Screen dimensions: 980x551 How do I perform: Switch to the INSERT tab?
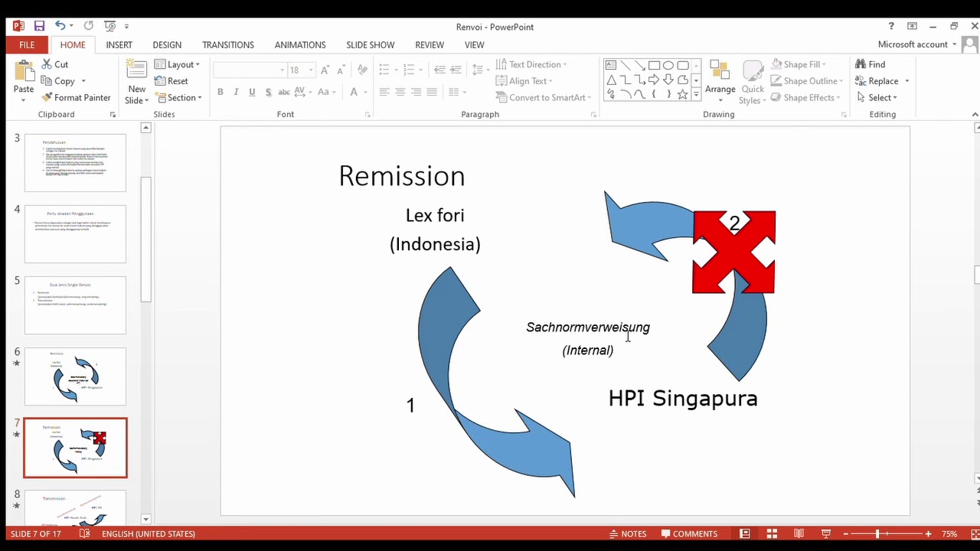click(119, 45)
